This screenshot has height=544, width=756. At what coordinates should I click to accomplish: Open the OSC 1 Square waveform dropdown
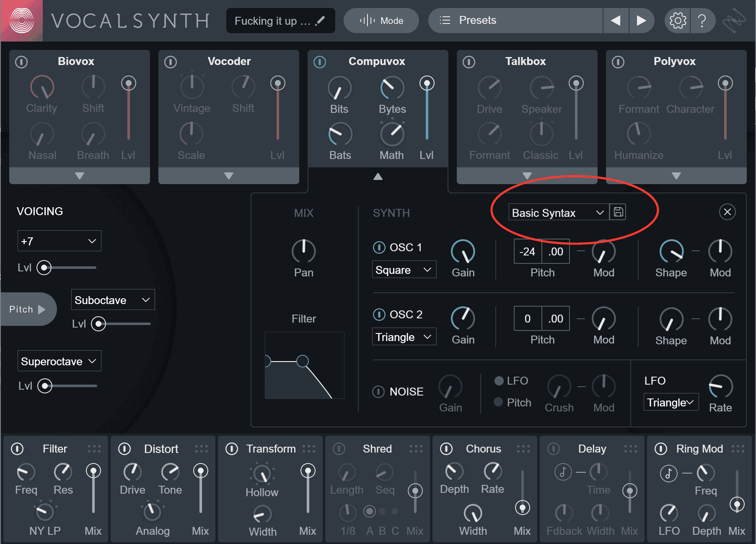point(404,270)
